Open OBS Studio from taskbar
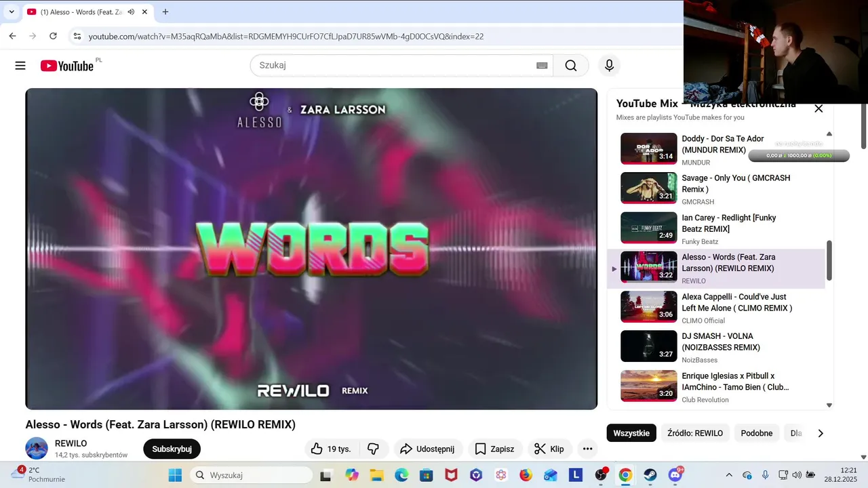868x488 pixels. (601, 475)
